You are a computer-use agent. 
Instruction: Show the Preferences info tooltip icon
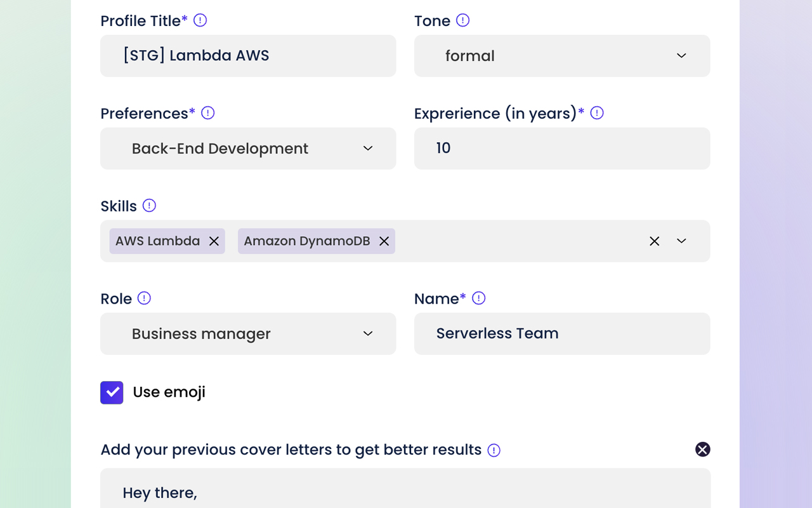207,113
